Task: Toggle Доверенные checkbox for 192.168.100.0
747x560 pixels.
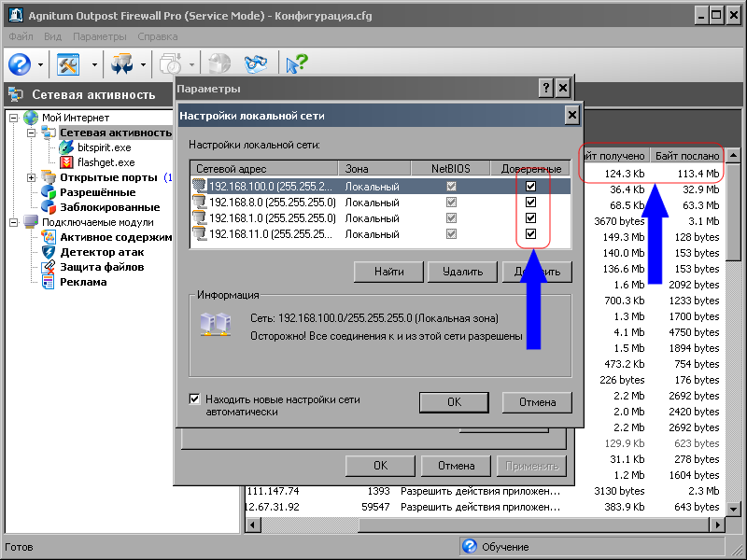Action: tap(530, 186)
